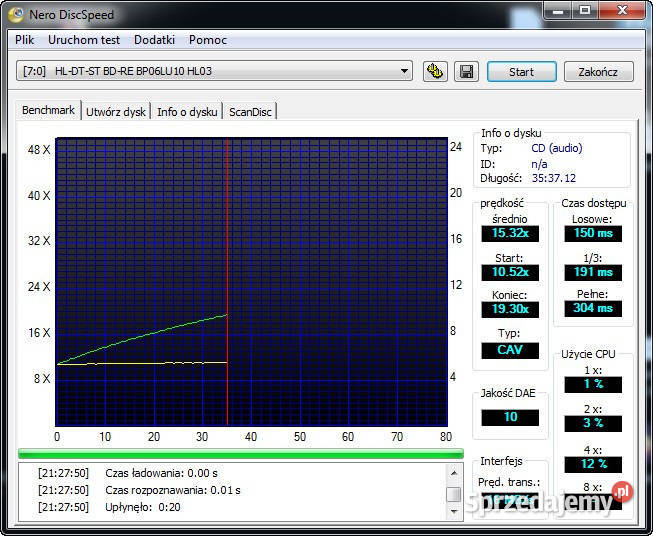Switch to the Info o dysku tab
653x536 pixels.
(187, 112)
